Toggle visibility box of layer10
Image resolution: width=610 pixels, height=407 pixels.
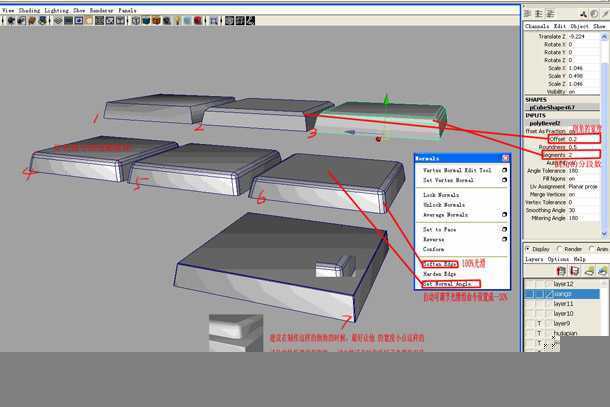529,313
